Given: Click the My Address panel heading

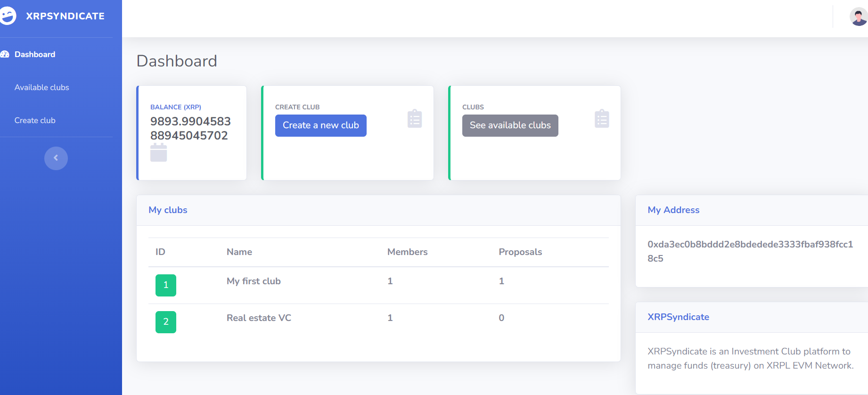Looking at the screenshot, I should click(x=673, y=210).
